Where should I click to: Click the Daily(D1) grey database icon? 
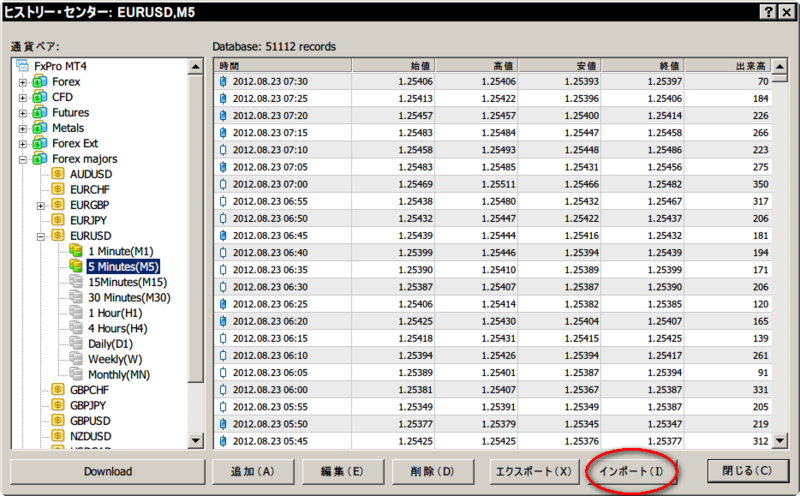(76, 343)
